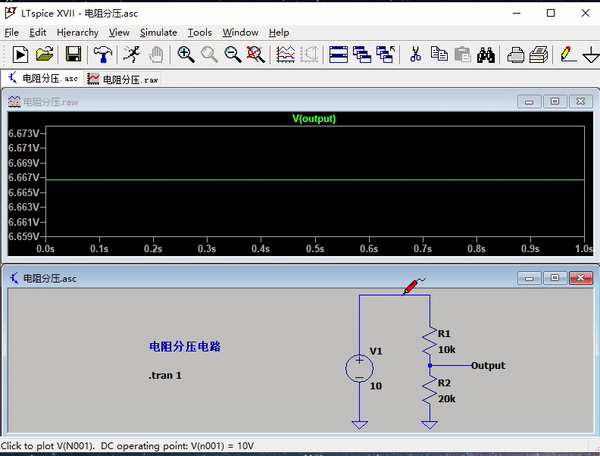The image size is (600, 456).
Task: Maximize the 电阻分压.asc schematic subwindow
Action: pyautogui.click(x=555, y=278)
